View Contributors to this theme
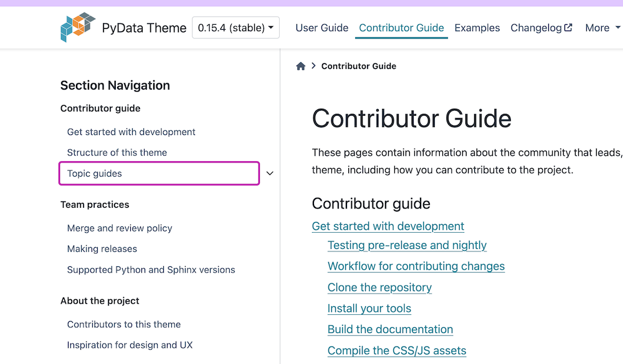This screenshot has width=623, height=364. [x=124, y=324]
